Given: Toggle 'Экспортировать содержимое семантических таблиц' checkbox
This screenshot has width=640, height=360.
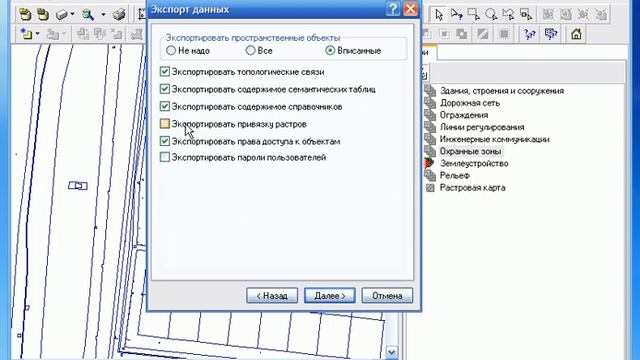Looking at the screenshot, I should pyautogui.click(x=164, y=89).
